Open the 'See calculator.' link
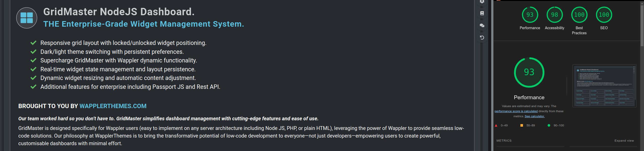This screenshot has height=151, width=644. coord(534,116)
